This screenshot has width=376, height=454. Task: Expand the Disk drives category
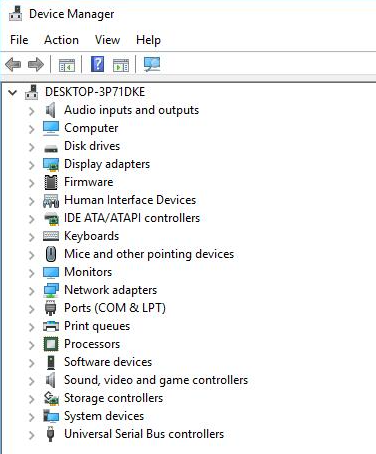(32, 147)
